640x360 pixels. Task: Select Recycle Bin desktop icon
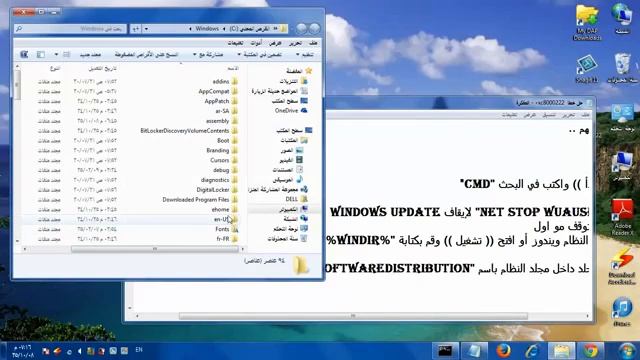click(x=622, y=68)
